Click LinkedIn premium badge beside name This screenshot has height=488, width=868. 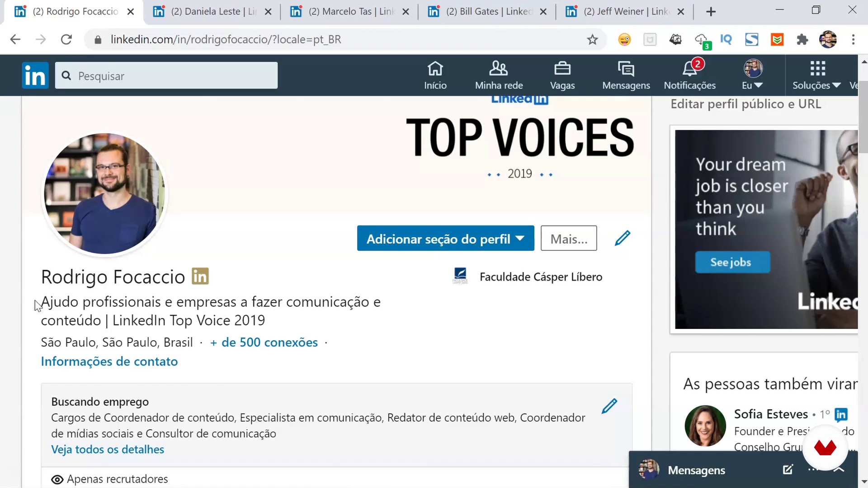pyautogui.click(x=200, y=276)
